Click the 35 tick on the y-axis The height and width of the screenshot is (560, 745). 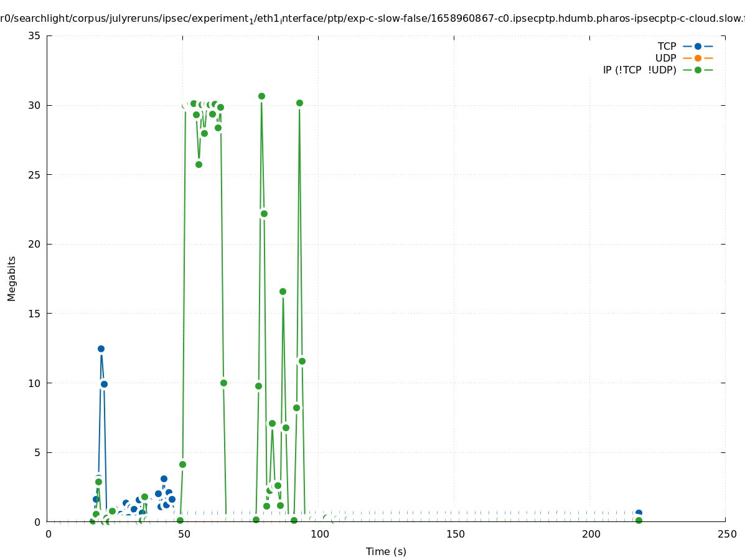pyautogui.click(x=35, y=35)
